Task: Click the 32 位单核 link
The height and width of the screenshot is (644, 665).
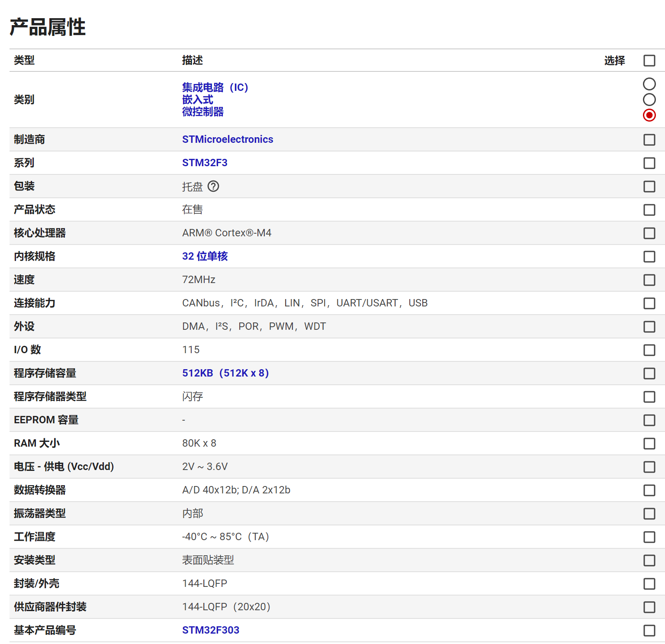Action: 205,256
